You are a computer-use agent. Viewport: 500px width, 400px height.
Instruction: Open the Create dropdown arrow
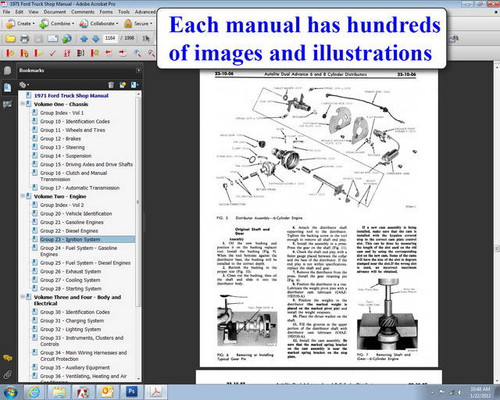click(x=34, y=24)
